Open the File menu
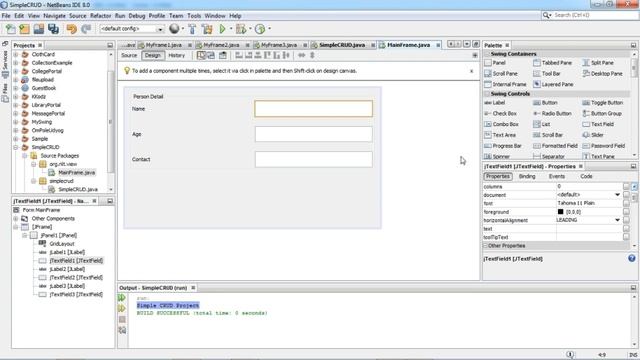The image size is (640, 360). click(x=6, y=16)
